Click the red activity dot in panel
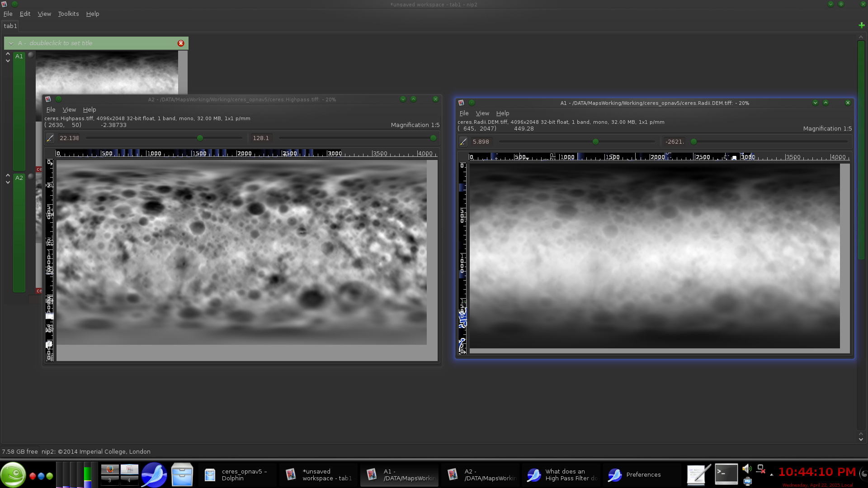 33,476
